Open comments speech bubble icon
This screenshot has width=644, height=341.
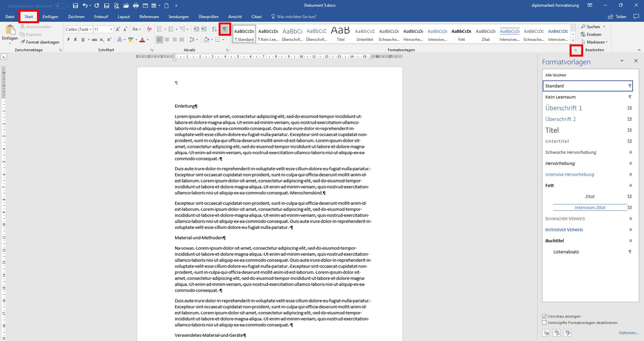click(x=636, y=16)
